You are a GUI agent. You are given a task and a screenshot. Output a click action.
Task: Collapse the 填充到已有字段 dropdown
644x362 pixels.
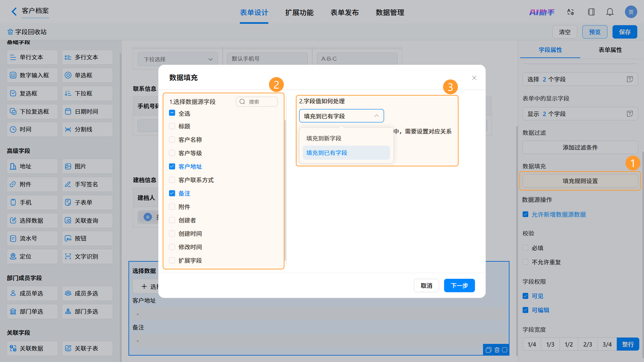tap(341, 116)
